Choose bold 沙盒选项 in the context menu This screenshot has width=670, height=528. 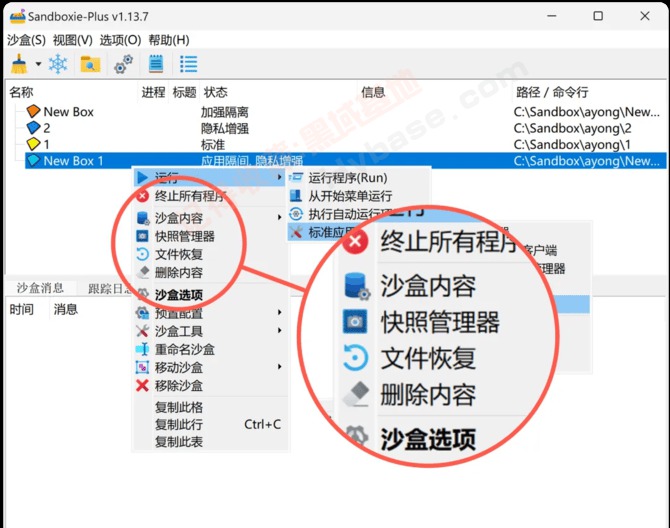coord(212,295)
